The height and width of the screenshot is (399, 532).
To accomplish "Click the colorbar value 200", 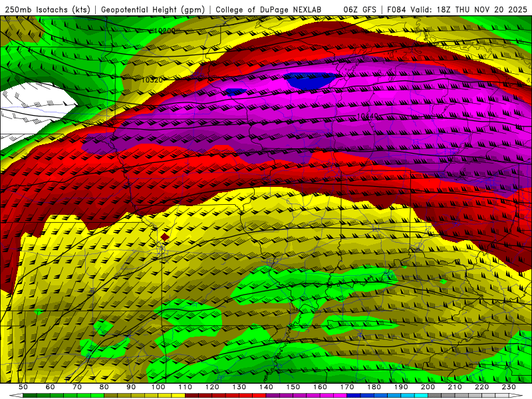I will click(x=428, y=387).
